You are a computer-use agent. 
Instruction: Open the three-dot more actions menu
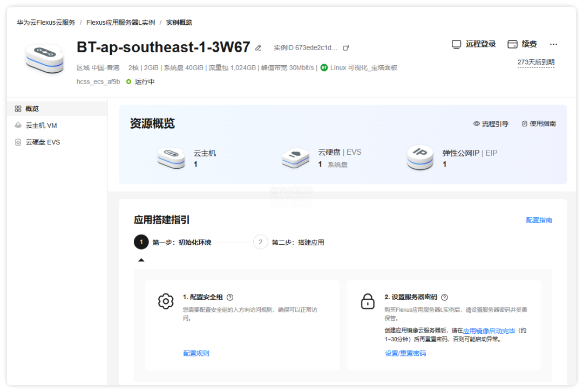554,44
